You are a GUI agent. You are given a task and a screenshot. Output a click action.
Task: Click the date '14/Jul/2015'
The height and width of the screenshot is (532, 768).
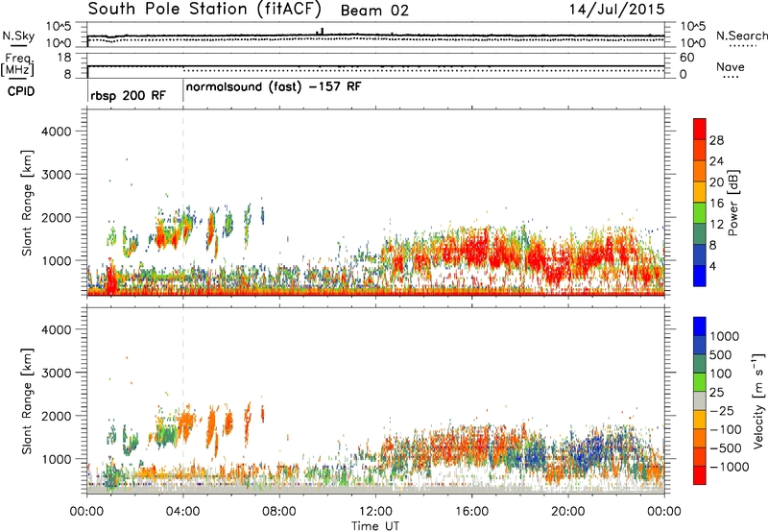click(x=616, y=10)
